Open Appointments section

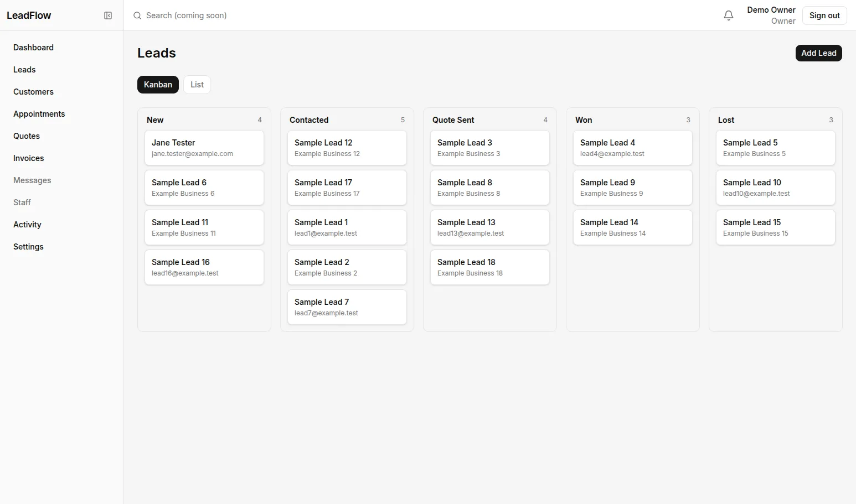(x=39, y=114)
